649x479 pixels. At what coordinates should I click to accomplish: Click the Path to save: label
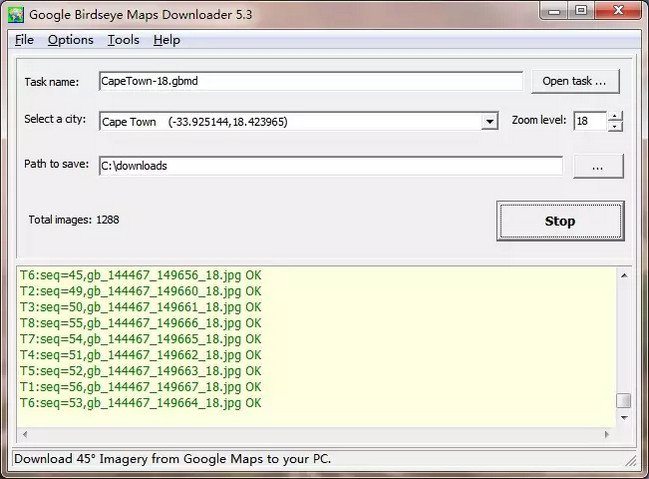tap(56, 164)
